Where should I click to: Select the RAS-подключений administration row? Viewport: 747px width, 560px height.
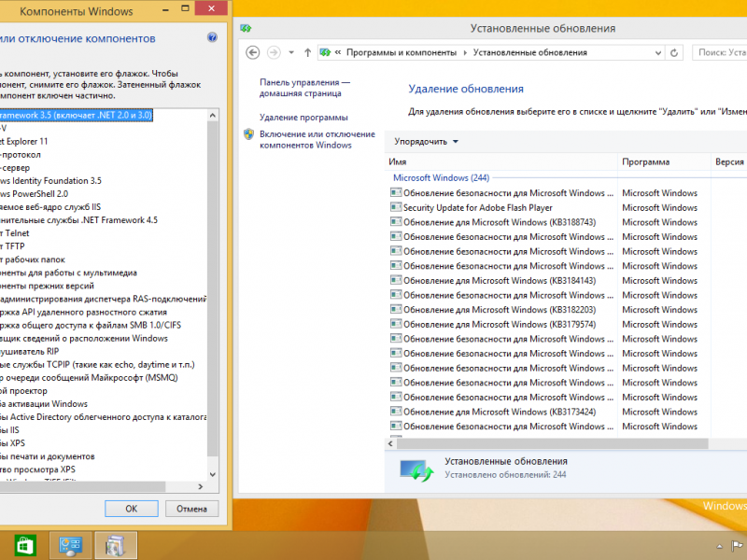(x=104, y=299)
